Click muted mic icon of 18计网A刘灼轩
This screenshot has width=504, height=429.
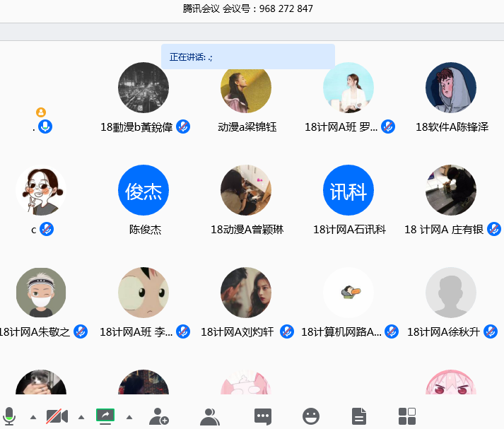[x=287, y=331]
